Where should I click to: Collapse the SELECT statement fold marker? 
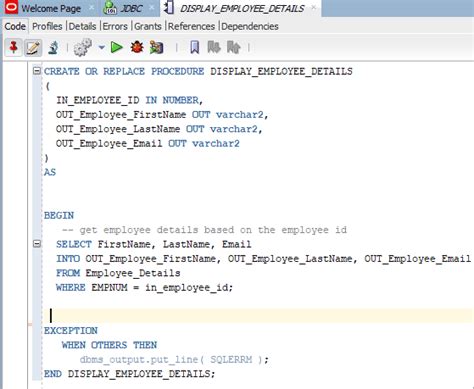(x=37, y=244)
